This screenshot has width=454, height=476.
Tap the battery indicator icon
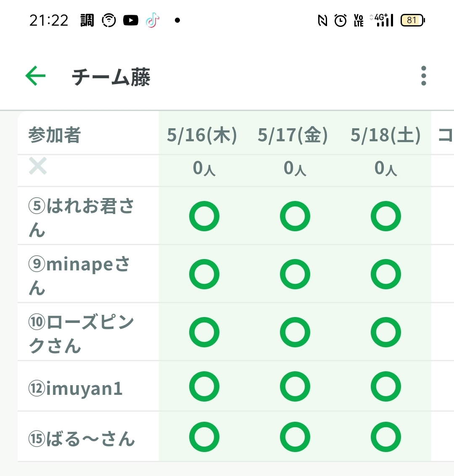point(412,20)
